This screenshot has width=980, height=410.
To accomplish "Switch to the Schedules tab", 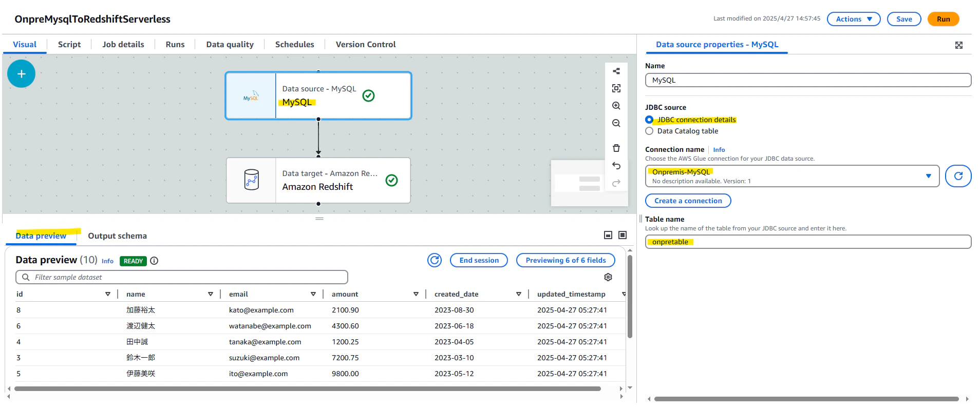I will 295,45.
